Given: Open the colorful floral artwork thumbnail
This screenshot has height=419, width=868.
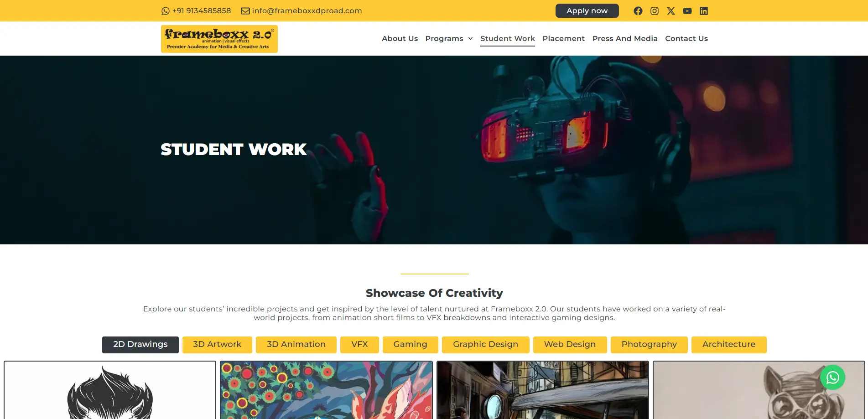Looking at the screenshot, I should (326, 390).
